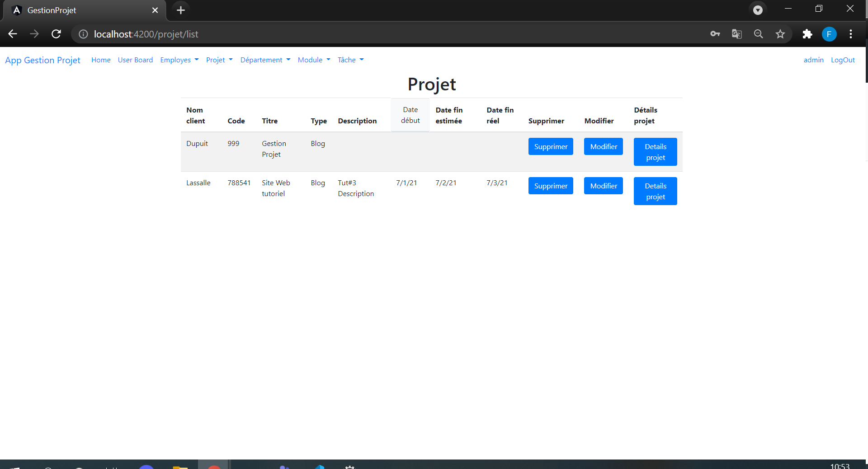Open the Module dropdown menu
Viewport: 868px width, 469px height.
pyautogui.click(x=314, y=60)
